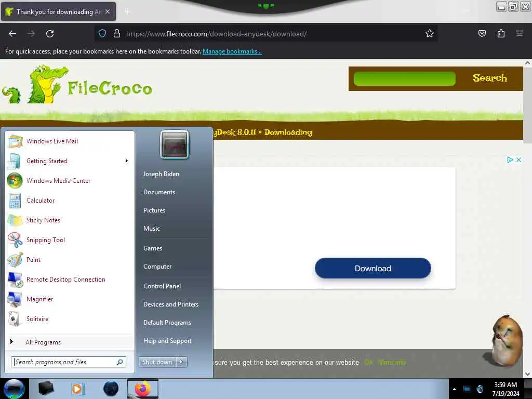
Task: Reload the page with the refresh icon
Action: coord(50,34)
